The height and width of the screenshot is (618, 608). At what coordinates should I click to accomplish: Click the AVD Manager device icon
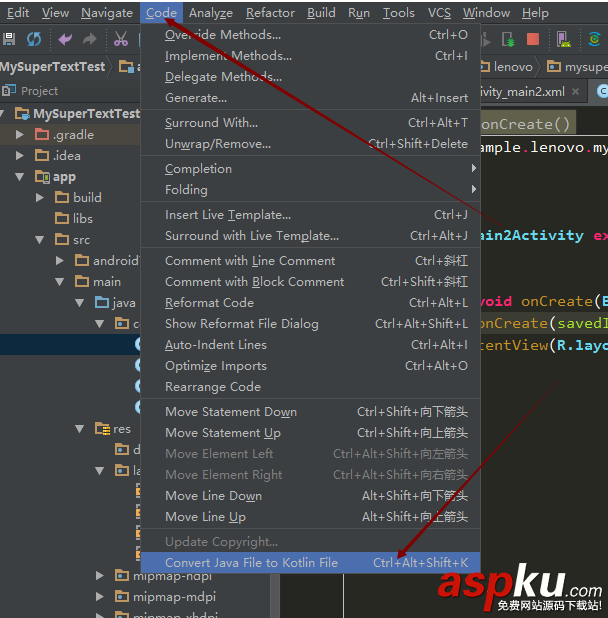click(563, 39)
